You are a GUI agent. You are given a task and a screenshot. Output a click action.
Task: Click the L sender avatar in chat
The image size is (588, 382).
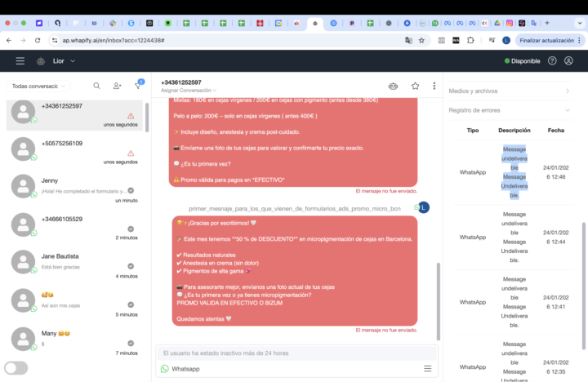point(424,207)
